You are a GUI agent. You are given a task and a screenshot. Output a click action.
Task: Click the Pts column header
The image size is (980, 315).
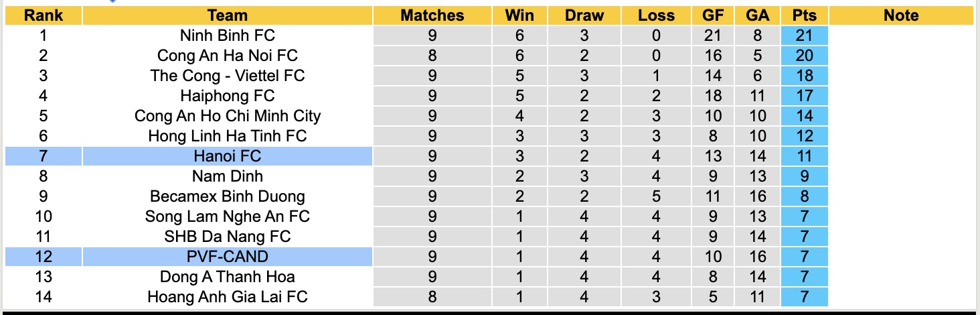click(804, 15)
